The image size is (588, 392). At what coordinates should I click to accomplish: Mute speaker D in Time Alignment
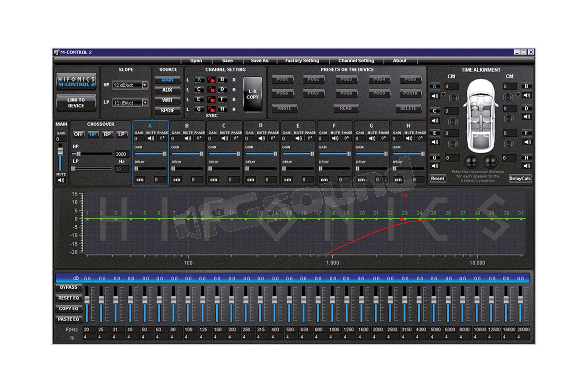[x=526, y=117]
